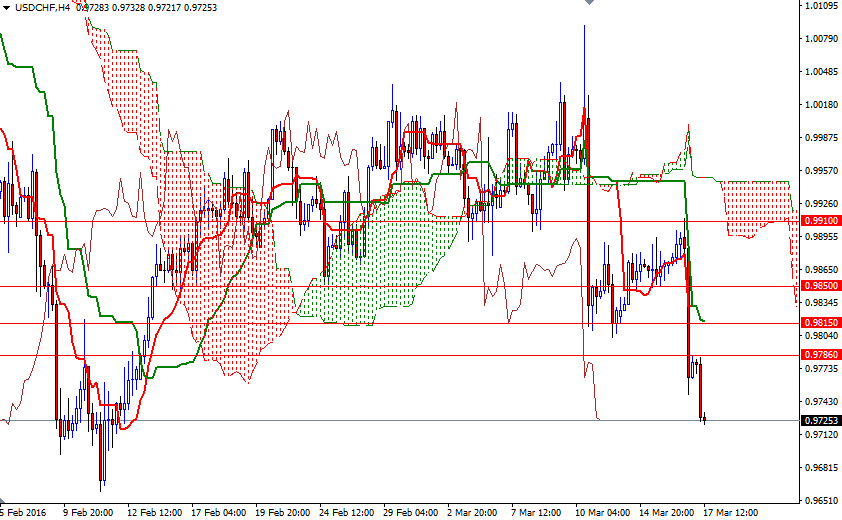The width and height of the screenshot is (842, 520).
Task: Click the 10 Mar 04:00 time label
Action: [x=603, y=512]
